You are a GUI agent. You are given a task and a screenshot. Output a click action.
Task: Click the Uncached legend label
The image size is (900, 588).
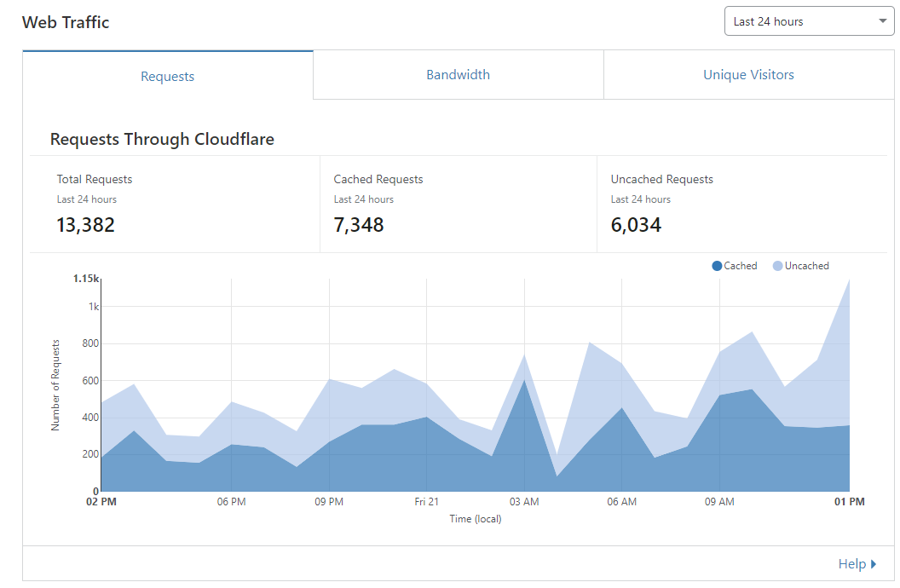pyautogui.click(x=807, y=266)
